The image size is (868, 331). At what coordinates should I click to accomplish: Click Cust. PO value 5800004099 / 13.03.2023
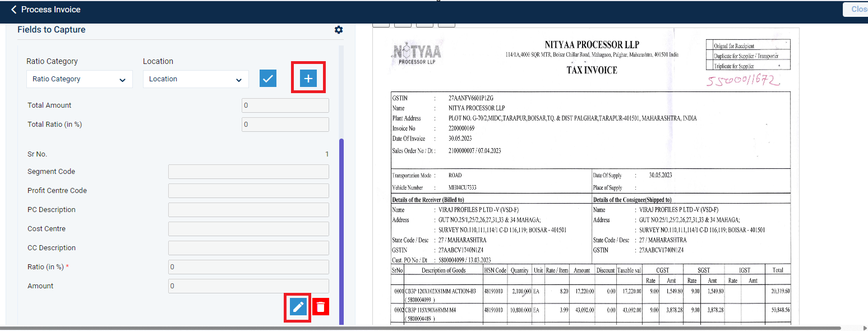tap(464, 260)
